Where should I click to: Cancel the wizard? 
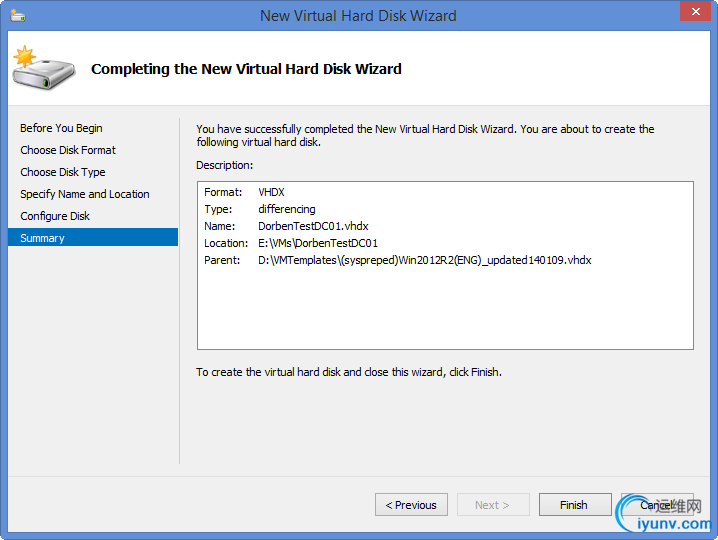pyautogui.click(x=657, y=505)
